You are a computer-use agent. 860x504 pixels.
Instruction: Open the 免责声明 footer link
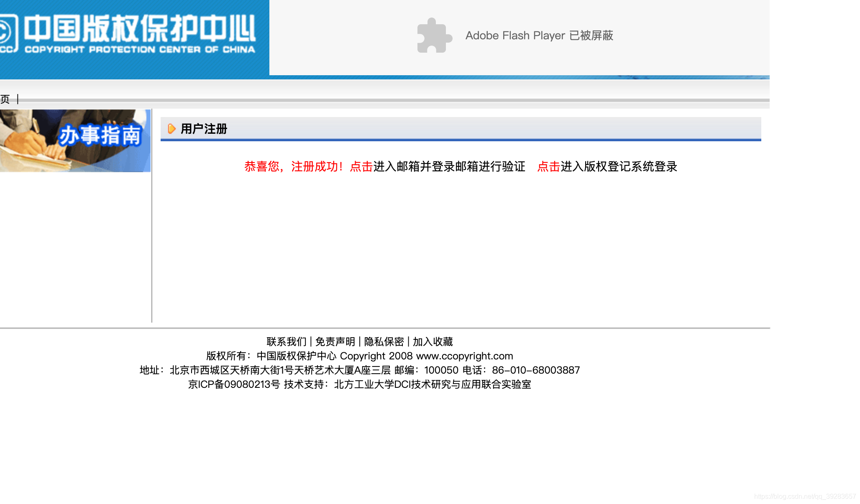335,342
